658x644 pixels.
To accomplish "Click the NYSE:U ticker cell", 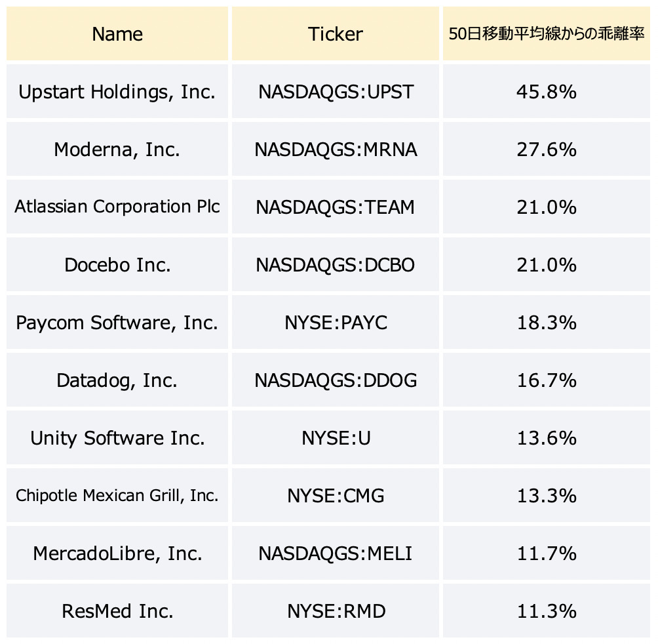I will point(336,437).
